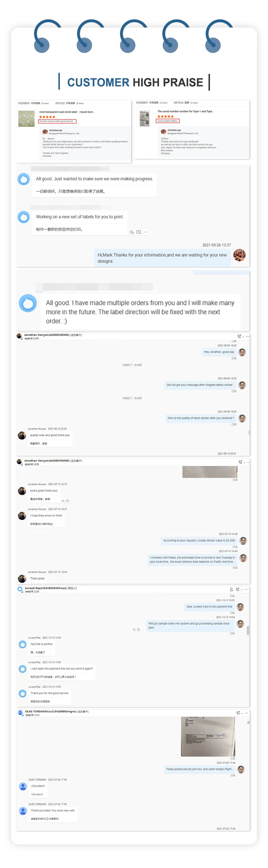
Task: Click reply arrow beside "looks great thank you!" message
Action: (63, 501)
